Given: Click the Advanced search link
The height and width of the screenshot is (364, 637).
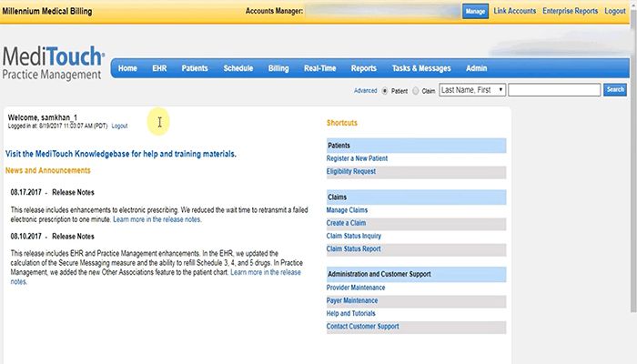Looking at the screenshot, I should coord(365,91).
